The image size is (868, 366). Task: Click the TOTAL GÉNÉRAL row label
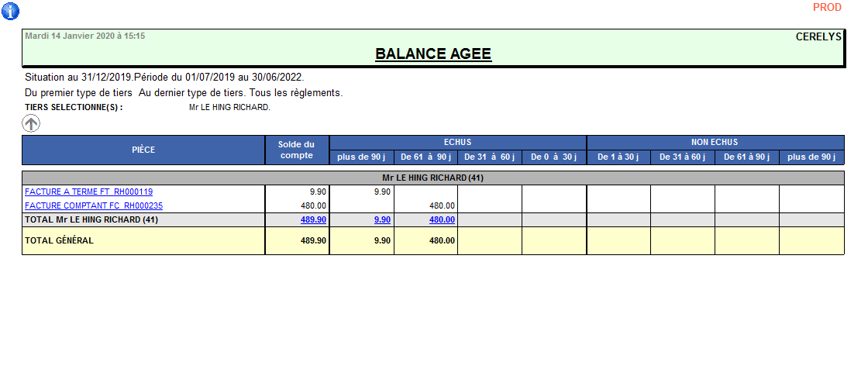[59, 241]
